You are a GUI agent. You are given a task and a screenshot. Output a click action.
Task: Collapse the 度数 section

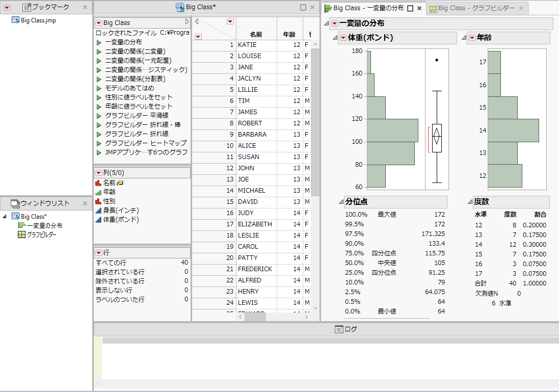coord(469,202)
